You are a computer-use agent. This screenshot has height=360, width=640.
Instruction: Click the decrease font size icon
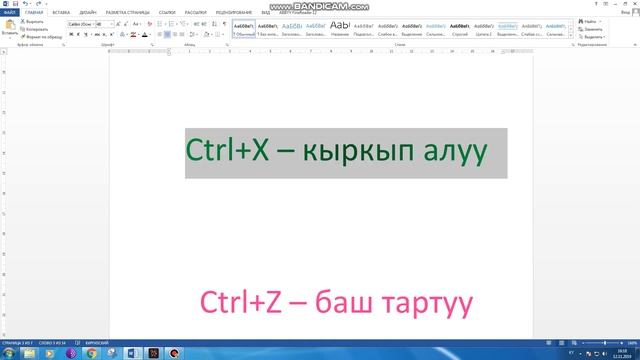click(126, 24)
